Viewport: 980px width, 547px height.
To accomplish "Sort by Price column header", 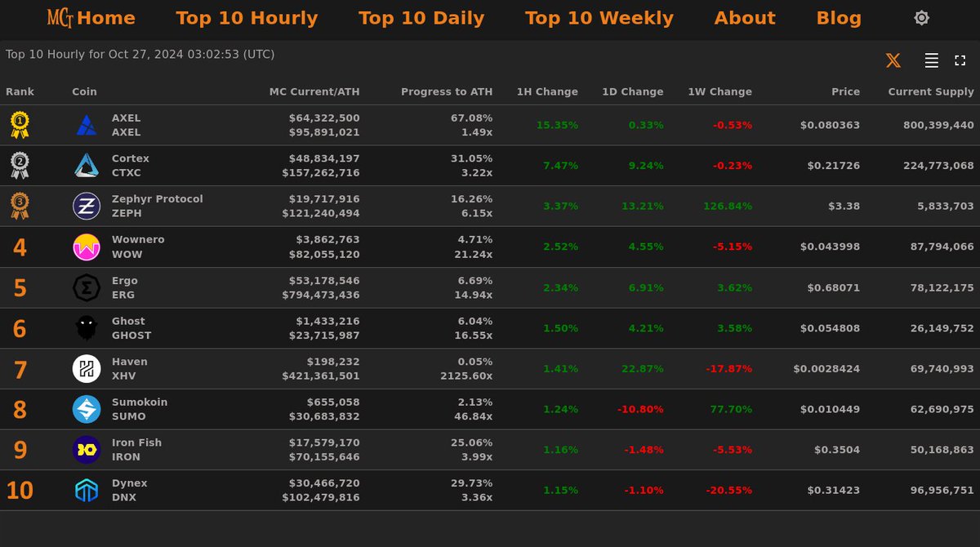I will click(845, 91).
